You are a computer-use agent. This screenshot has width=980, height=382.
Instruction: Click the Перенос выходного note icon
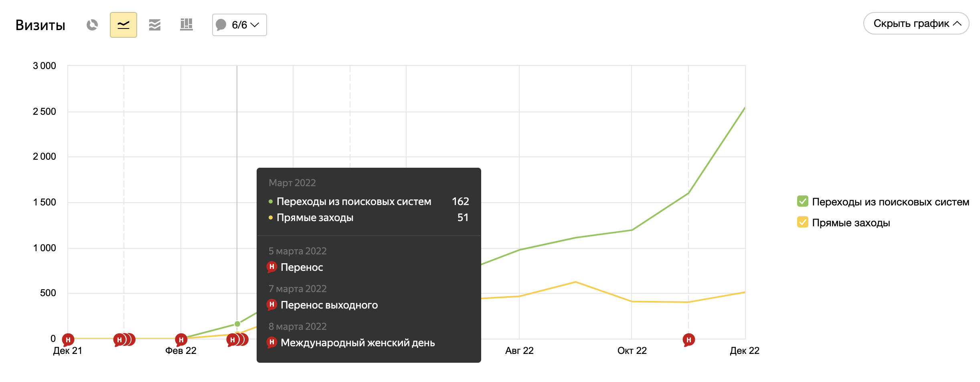click(x=272, y=305)
